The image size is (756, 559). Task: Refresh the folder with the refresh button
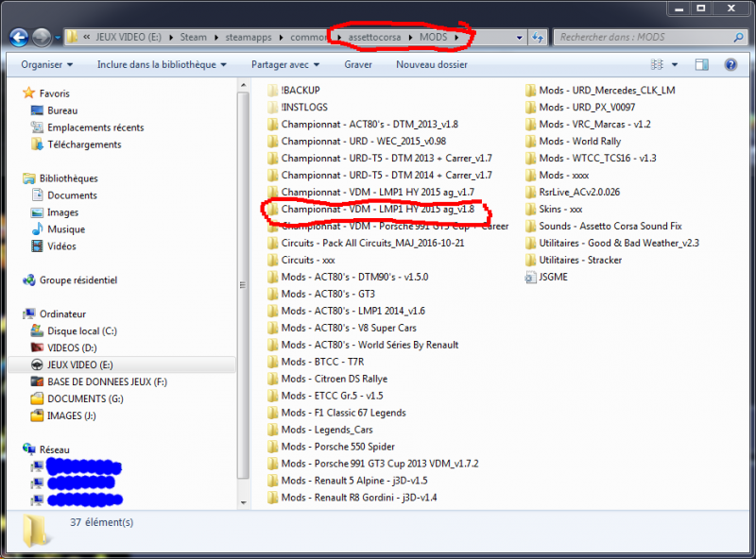pos(538,37)
